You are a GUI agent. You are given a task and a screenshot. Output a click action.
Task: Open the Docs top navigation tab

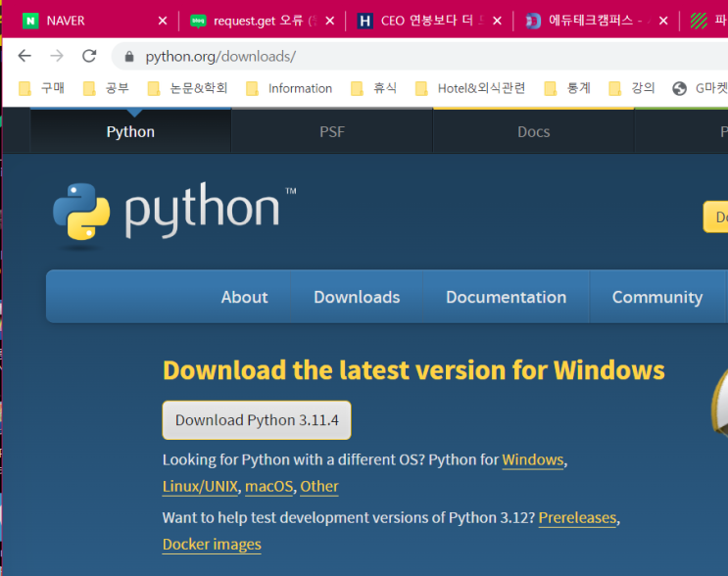click(x=533, y=132)
